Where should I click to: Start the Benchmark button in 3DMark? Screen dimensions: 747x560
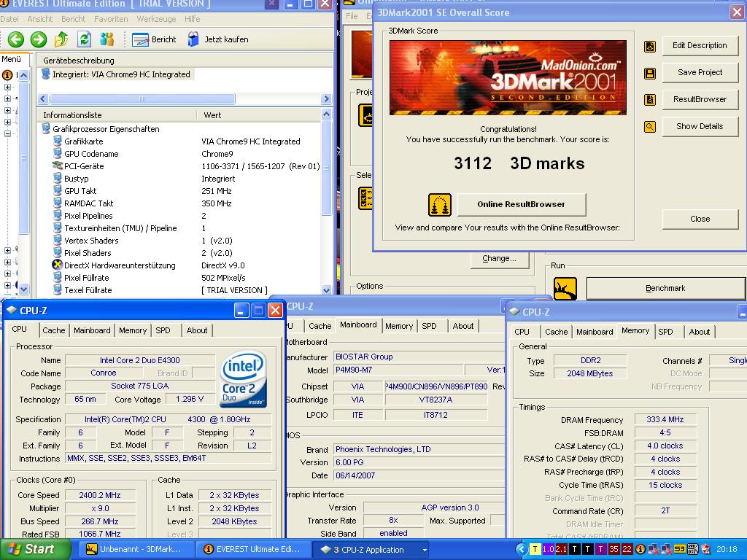click(x=665, y=289)
